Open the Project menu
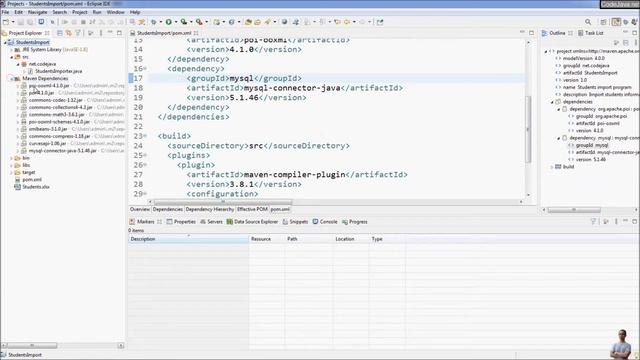 pyautogui.click(x=80, y=12)
